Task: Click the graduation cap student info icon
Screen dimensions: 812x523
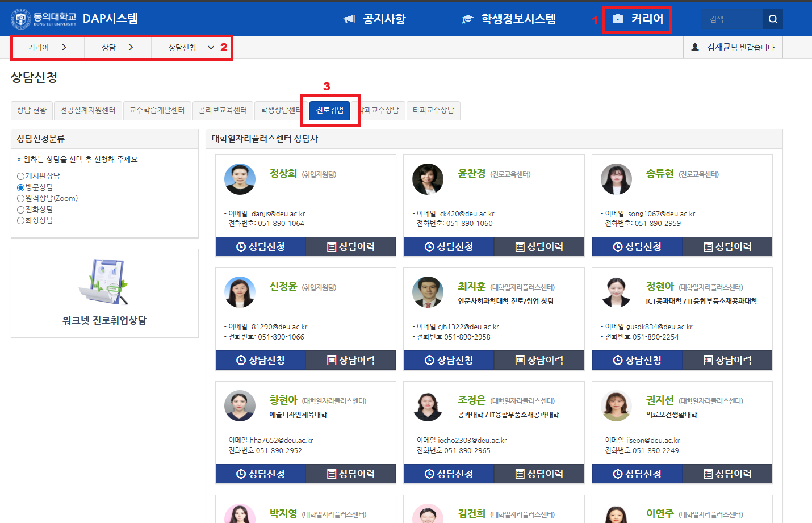Action: [467, 19]
